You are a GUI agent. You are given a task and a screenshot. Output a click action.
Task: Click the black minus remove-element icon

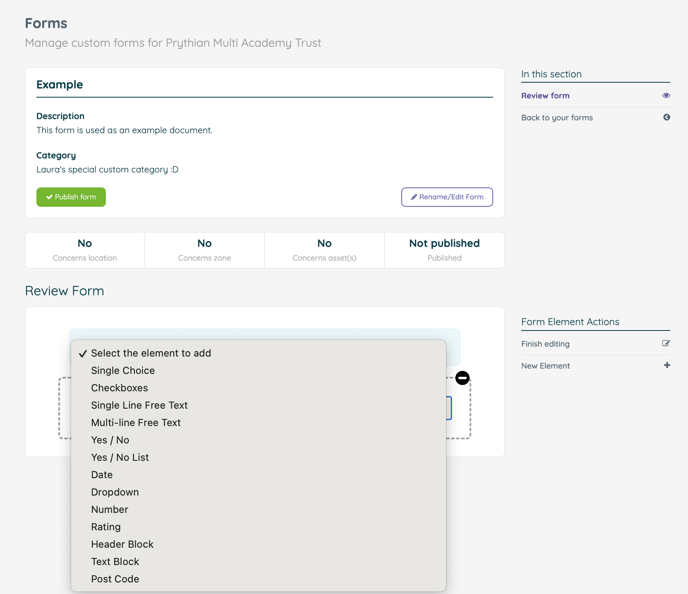click(x=462, y=378)
